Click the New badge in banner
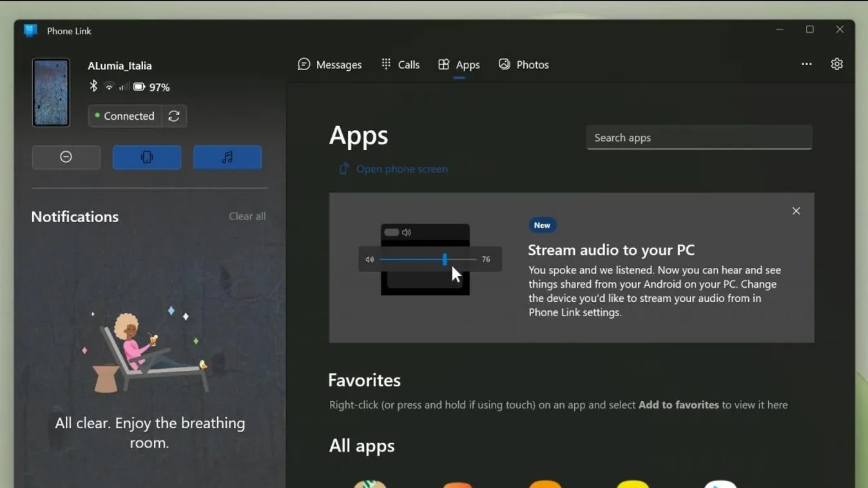 pos(543,225)
